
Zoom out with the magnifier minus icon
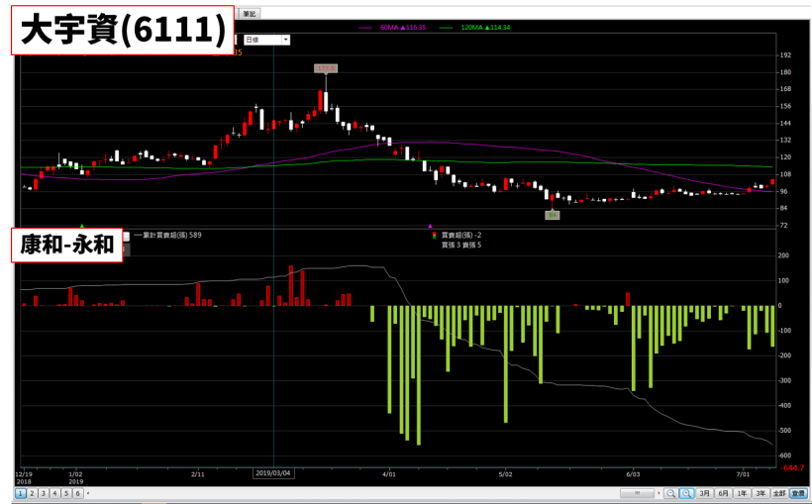point(670,493)
